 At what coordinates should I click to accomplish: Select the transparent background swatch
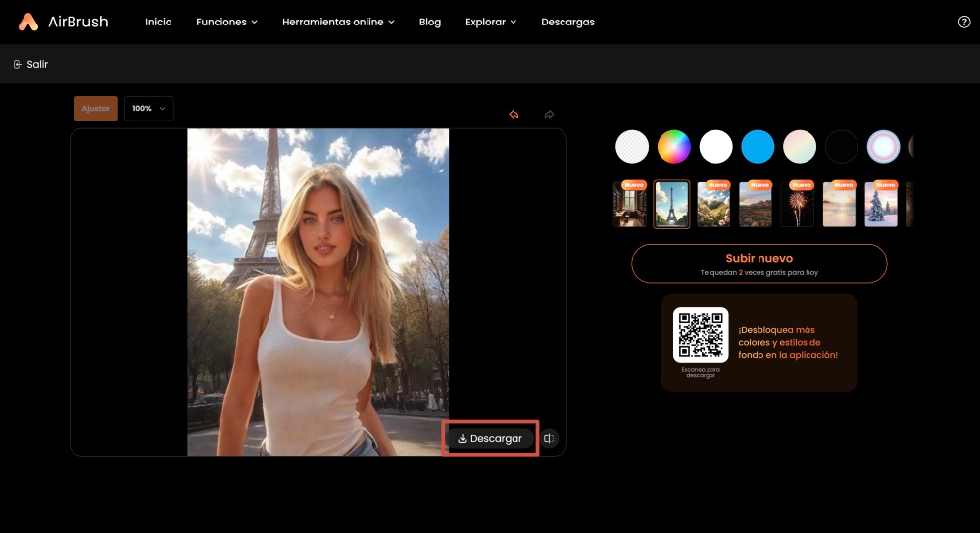[x=632, y=147]
